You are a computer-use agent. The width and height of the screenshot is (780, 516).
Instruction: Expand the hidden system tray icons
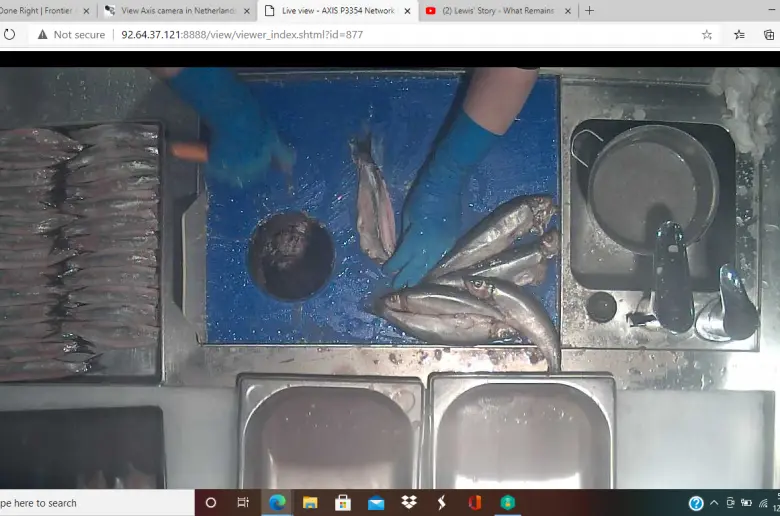point(714,503)
